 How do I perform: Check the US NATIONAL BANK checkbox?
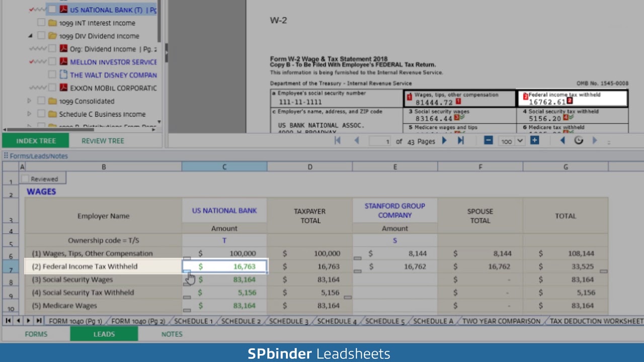point(52,10)
